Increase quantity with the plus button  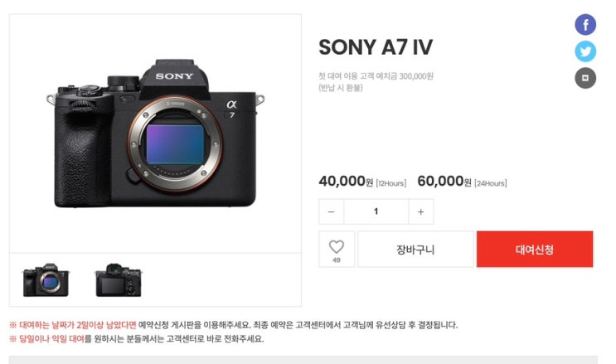(420, 212)
